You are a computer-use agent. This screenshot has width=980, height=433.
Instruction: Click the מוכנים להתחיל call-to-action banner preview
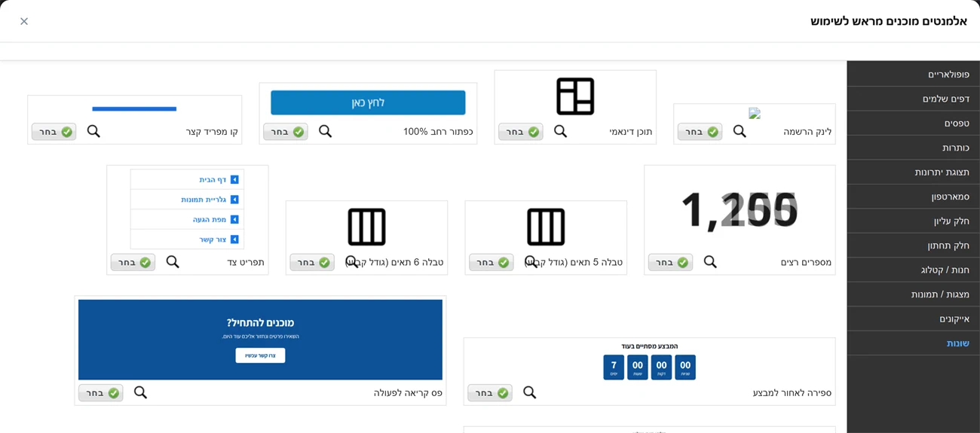pyautogui.click(x=260, y=340)
